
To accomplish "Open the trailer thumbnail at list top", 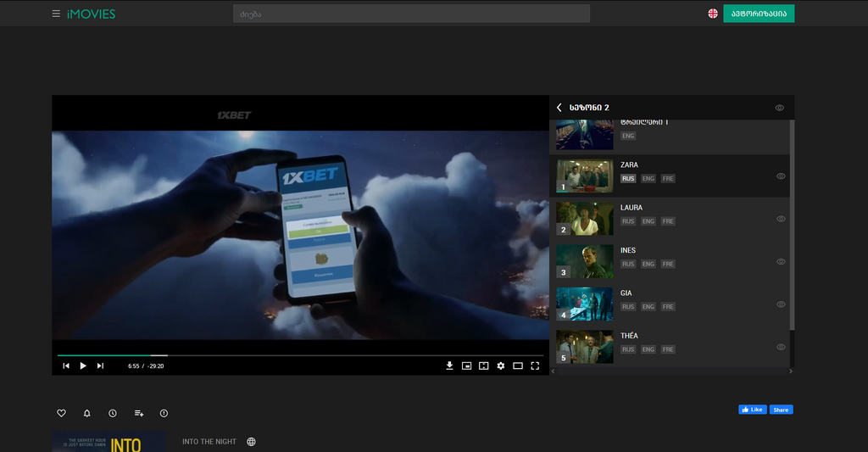I will click(x=585, y=135).
